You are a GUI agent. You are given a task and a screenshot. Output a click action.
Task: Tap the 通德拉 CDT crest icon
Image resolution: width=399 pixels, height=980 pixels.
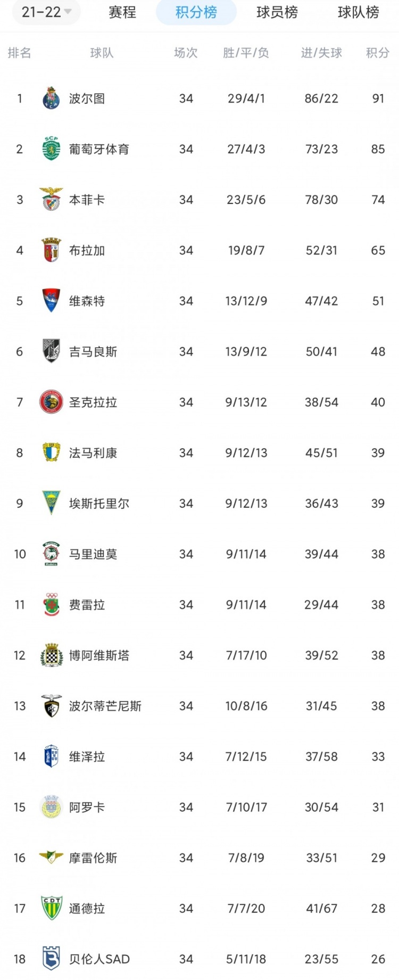coord(51,908)
